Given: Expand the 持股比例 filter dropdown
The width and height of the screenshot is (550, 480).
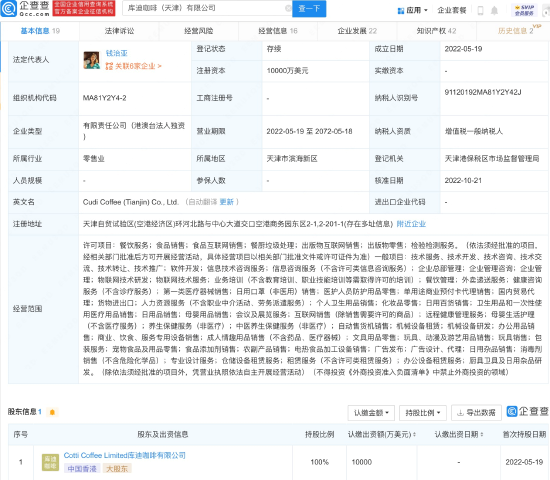Looking at the screenshot, I should click(423, 413).
